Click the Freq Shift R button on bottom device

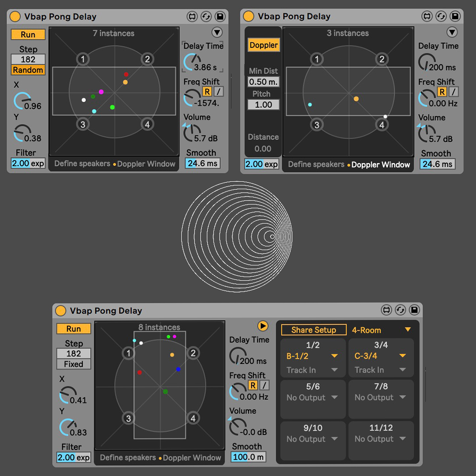[x=252, y=385]
